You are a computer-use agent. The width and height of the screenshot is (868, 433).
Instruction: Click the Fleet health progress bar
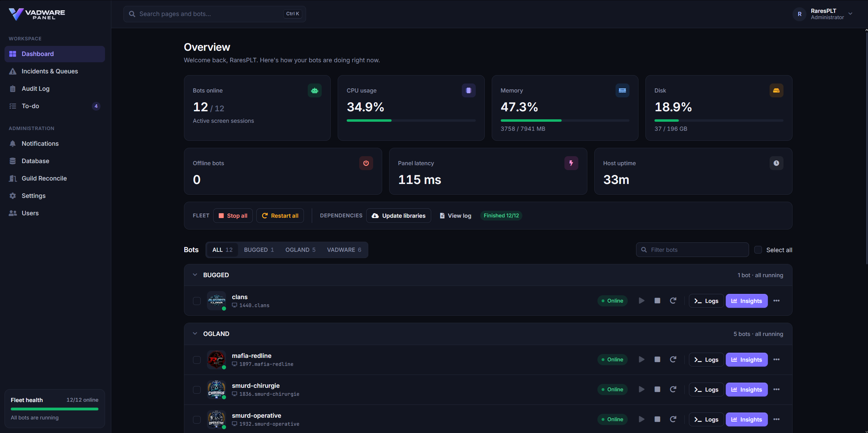(x=55, y=409)
